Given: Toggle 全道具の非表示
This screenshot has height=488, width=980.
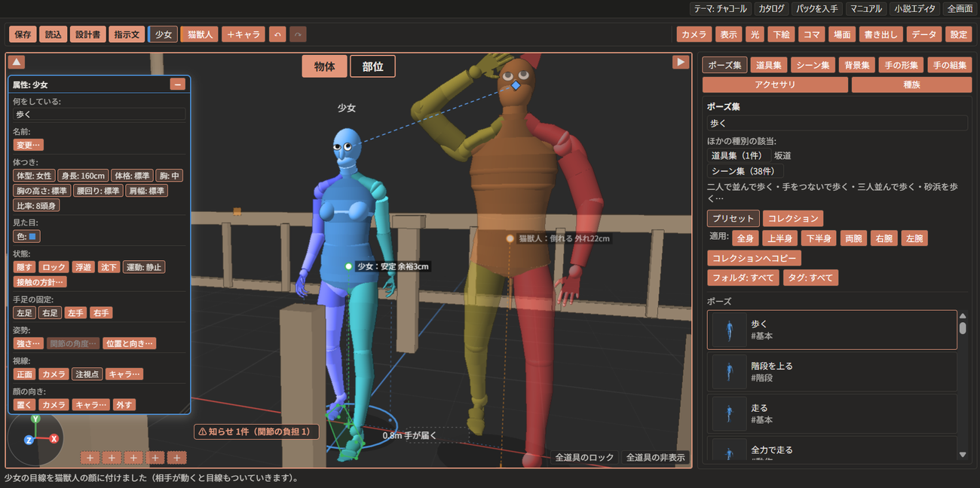Looking at the screenshot, I should click(655, 457).
